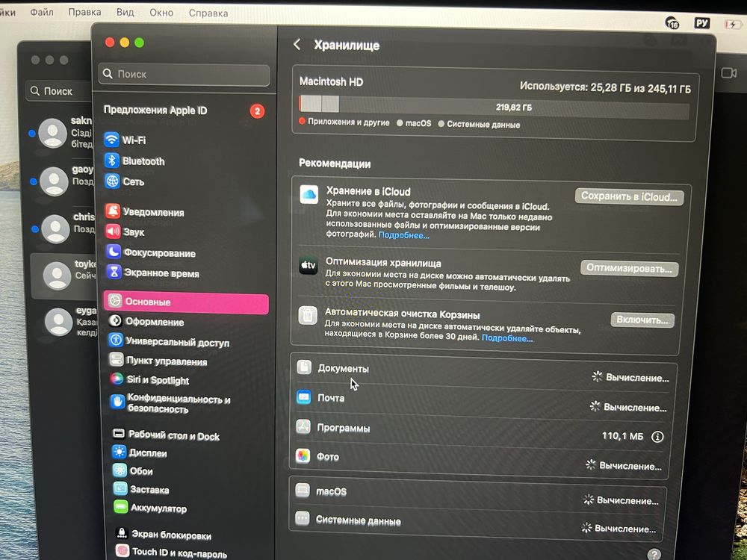The width and height of the screenshot is (747, 560).
Task: Select Основные in the settings sidebar
Action: click(186, 302)
